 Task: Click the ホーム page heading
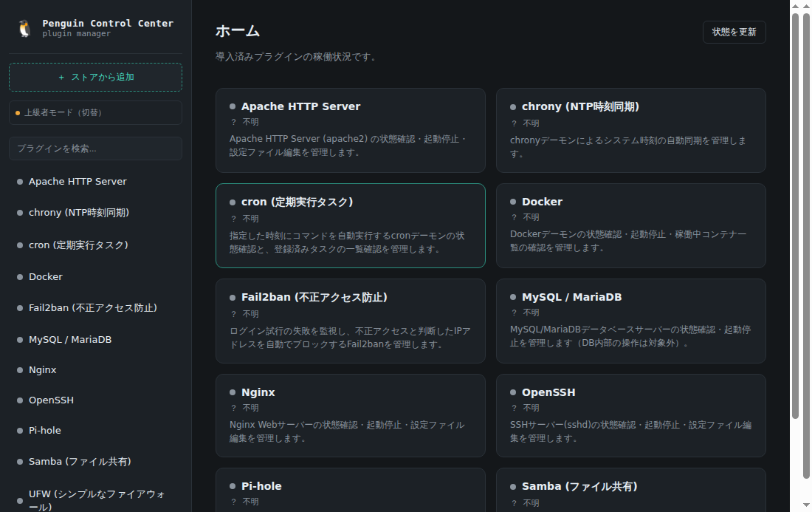click(238, 31)
